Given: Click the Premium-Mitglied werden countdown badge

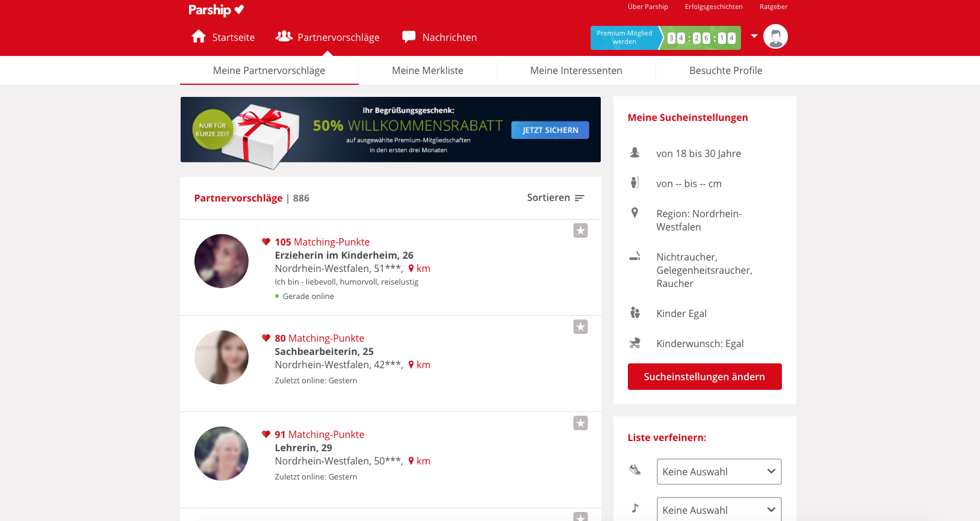Looking at the screenshot, I should point(665,38).
